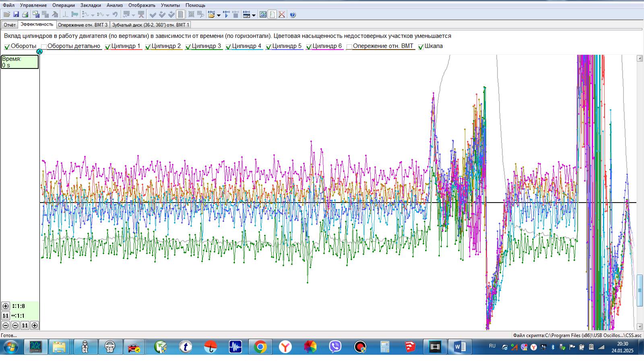
Task: Expand the dropdown arrow beside Open script icon
Action: (x=219, y=15)
